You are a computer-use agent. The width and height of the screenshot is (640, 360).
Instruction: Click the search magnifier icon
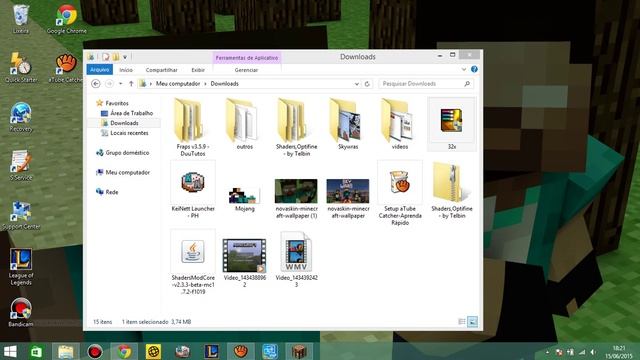pos(467,84)
